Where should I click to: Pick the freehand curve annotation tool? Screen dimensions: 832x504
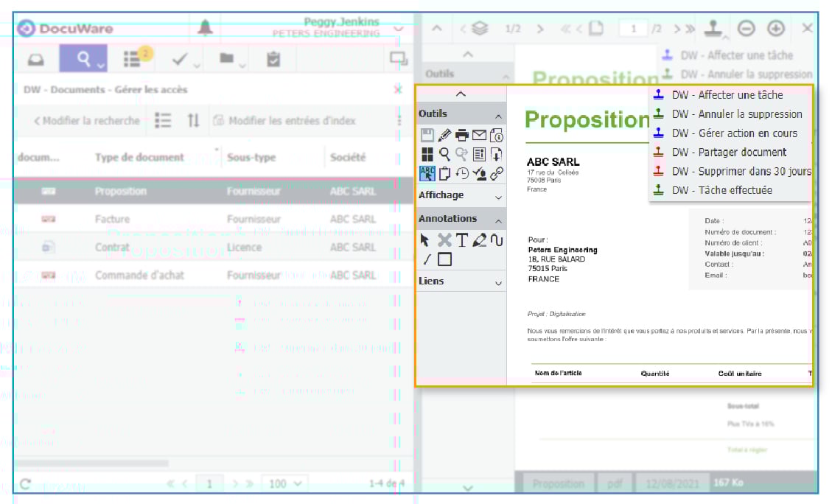[x=497, y=239]
